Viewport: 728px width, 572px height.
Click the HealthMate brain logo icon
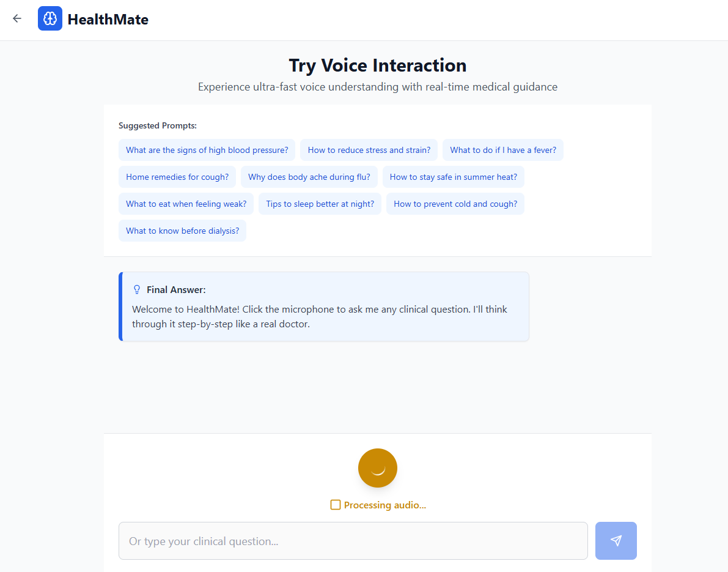coord(50,18)
